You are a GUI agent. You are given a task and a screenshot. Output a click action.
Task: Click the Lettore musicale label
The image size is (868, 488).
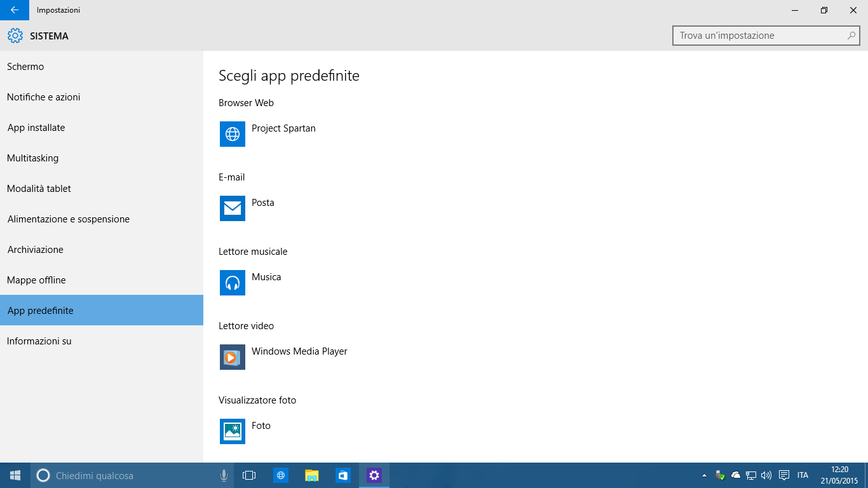pos(253,252)
